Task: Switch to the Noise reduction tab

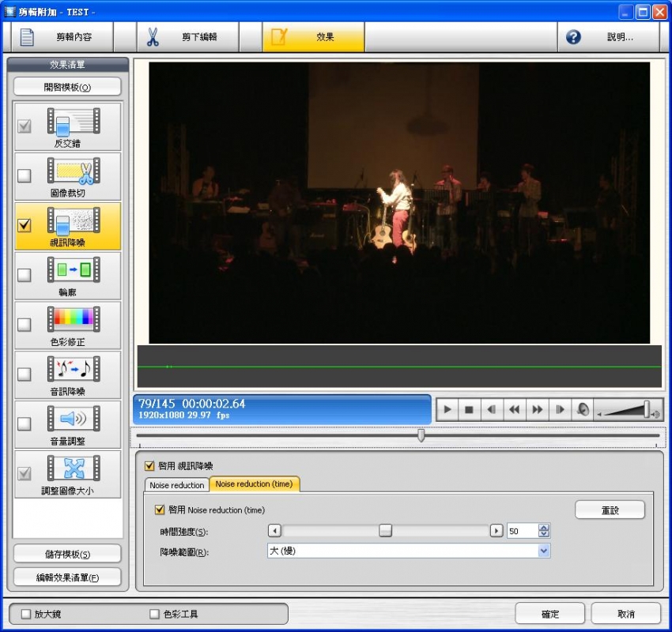Action: point(176,485)
